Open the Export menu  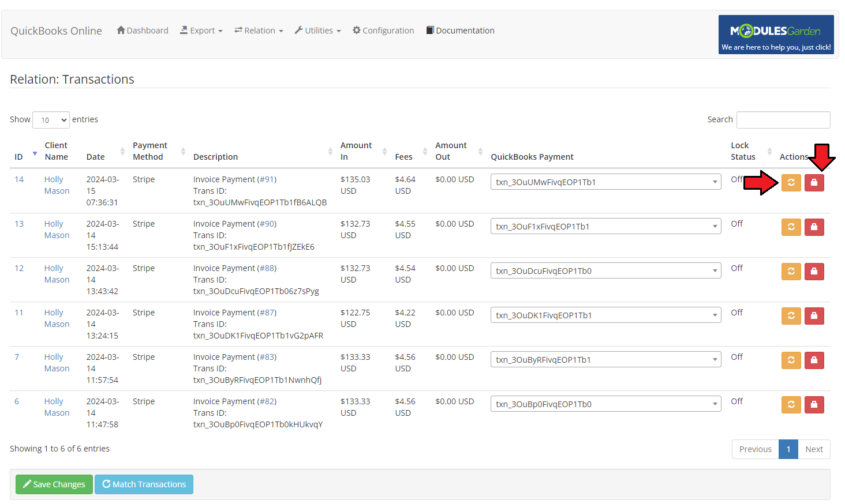point(201,31)
